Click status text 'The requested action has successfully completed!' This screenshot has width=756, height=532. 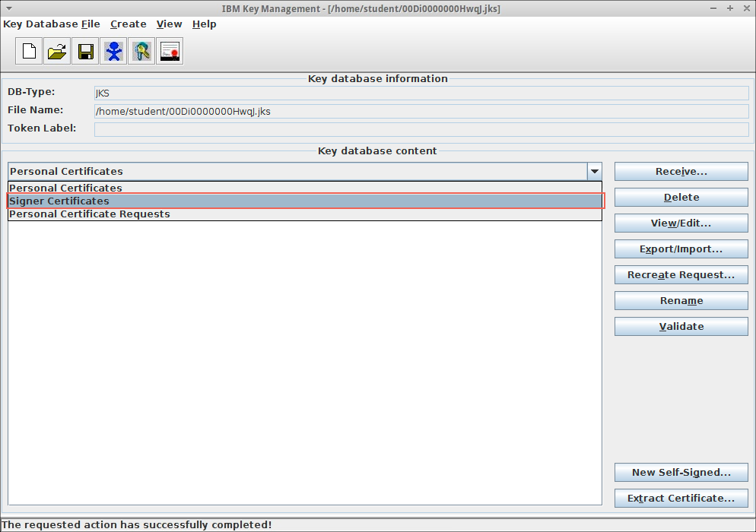(x=137, y=524)
